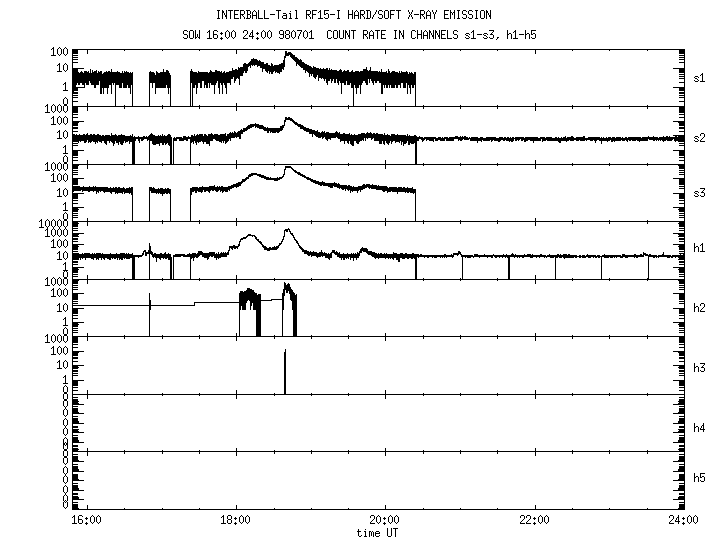The height and width of the screenshot is (550, 720).
Task: Click the tallest peak in the h1 panel
Action: tap(288, 231)
